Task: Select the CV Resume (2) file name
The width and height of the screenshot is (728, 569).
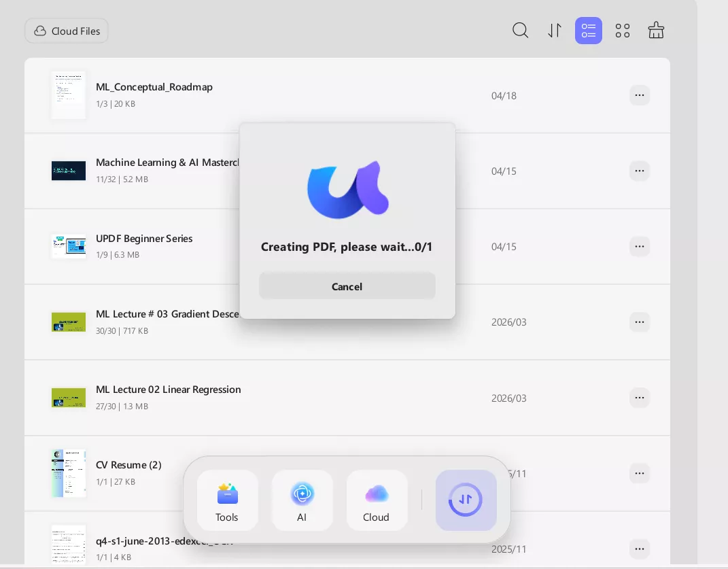Action: (x=128, y=465)
